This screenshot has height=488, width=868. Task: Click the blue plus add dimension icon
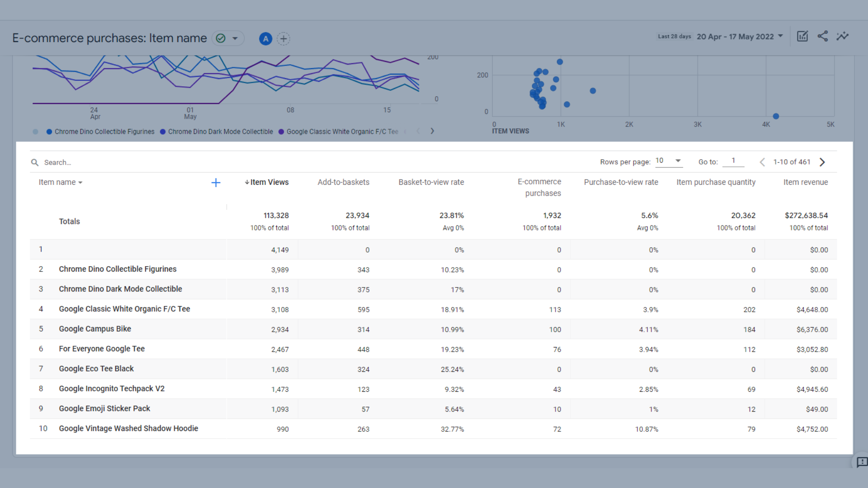click(x=216, y=183)
